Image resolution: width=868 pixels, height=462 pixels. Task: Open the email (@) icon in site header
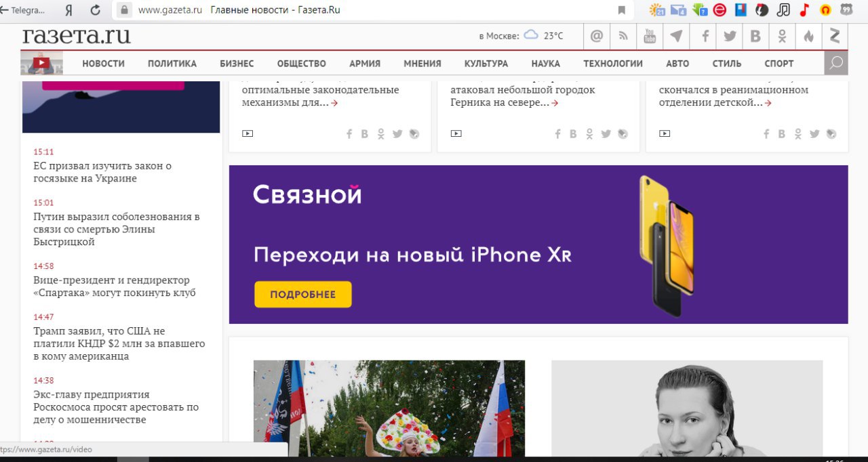[x=597, y=36]
